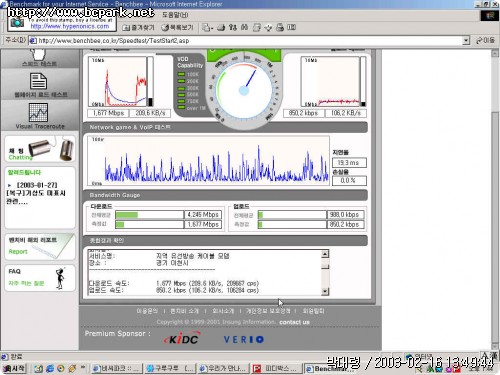Click the Favorites toolbar button

138,28
